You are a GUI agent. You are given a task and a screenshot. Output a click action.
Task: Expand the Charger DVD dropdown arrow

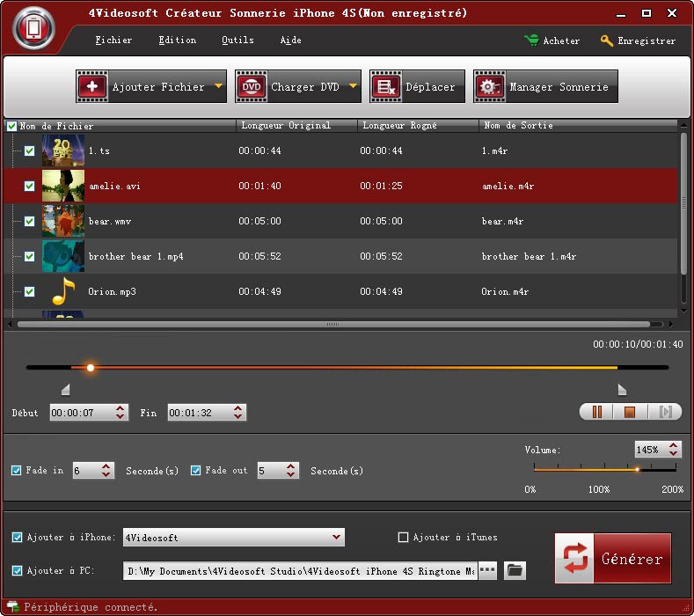click(353, 86)
